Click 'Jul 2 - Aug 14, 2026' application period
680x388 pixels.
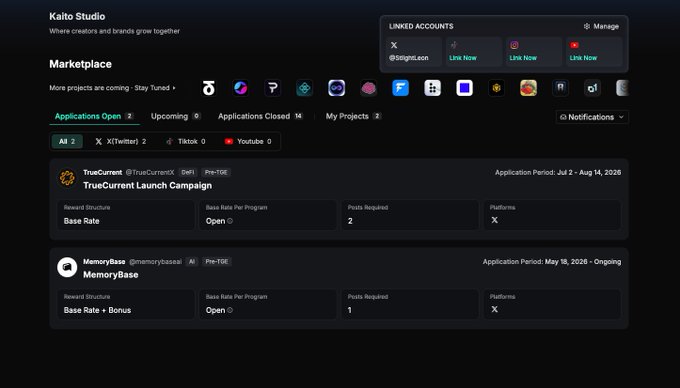[x=589, y=173]
